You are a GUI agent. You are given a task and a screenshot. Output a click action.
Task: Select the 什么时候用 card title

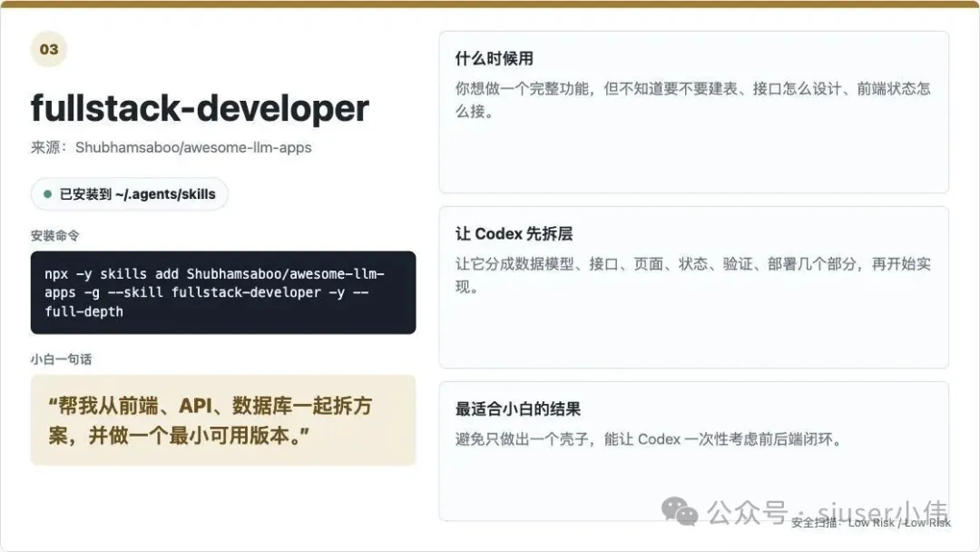coord(494,59)
